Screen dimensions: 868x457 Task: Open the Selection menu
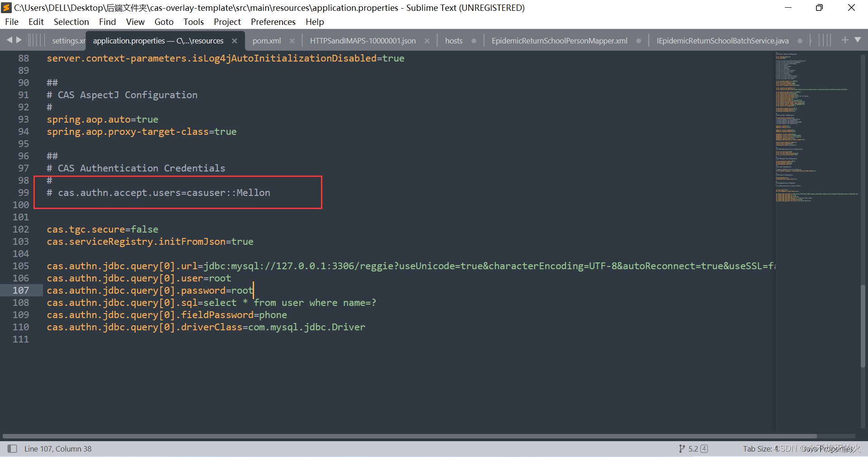point(71,22)
